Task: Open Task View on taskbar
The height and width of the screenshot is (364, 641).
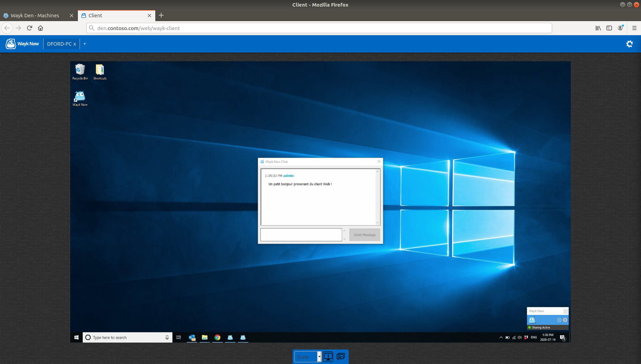Action: click(178, 337)
